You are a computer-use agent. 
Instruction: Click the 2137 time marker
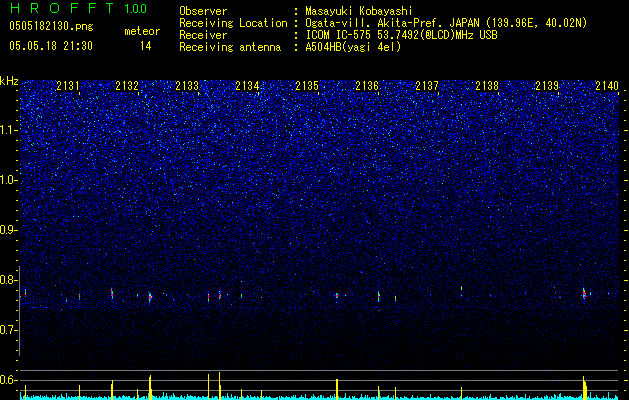pos(427,85)
